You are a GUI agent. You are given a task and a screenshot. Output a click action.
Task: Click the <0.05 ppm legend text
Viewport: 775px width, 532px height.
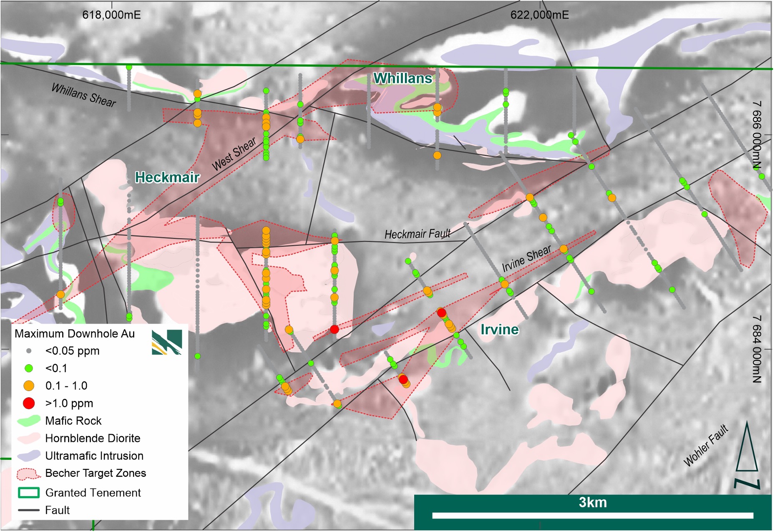click(73, 351)
